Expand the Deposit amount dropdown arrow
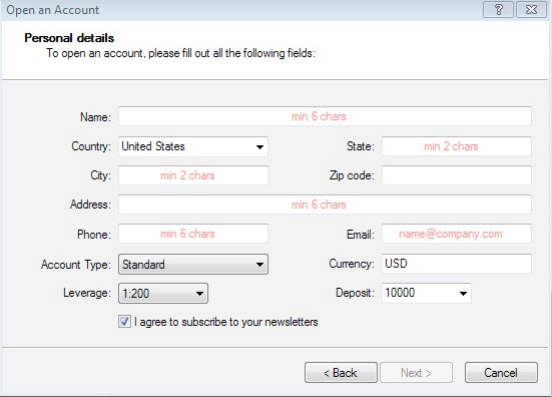The height and width of the screenshot is (397, 552). pos(463,293)
